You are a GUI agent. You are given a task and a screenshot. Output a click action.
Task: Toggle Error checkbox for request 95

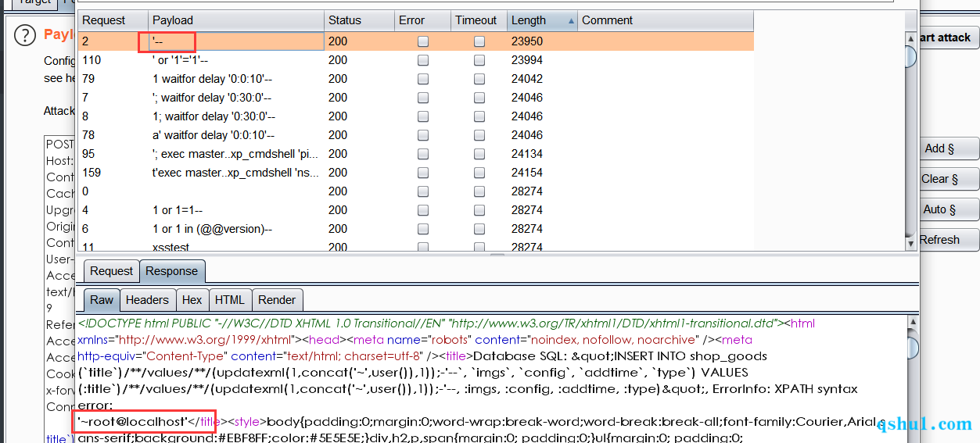423,154
